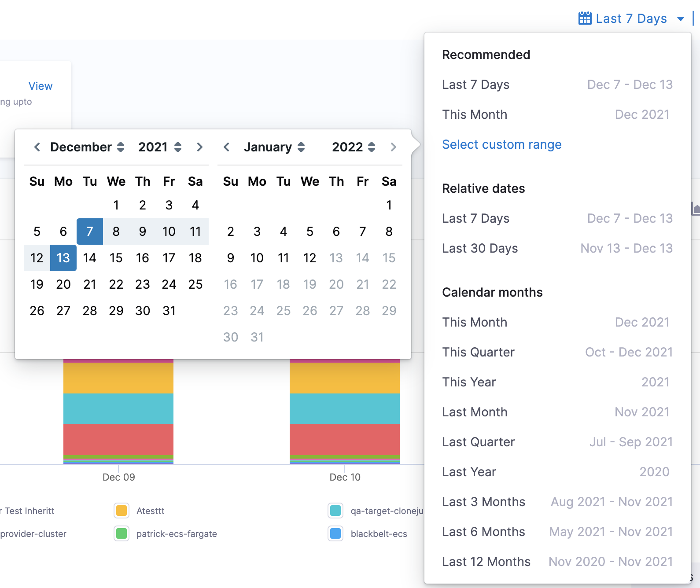This screenshot has height=588, width=700.
Task: Click yellow segment of Dec 09 bar
Action: 118,378
